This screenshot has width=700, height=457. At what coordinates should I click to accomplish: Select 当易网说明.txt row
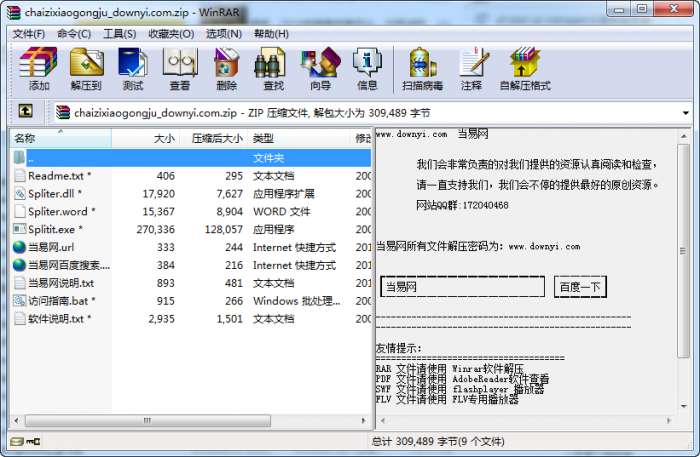191,283
